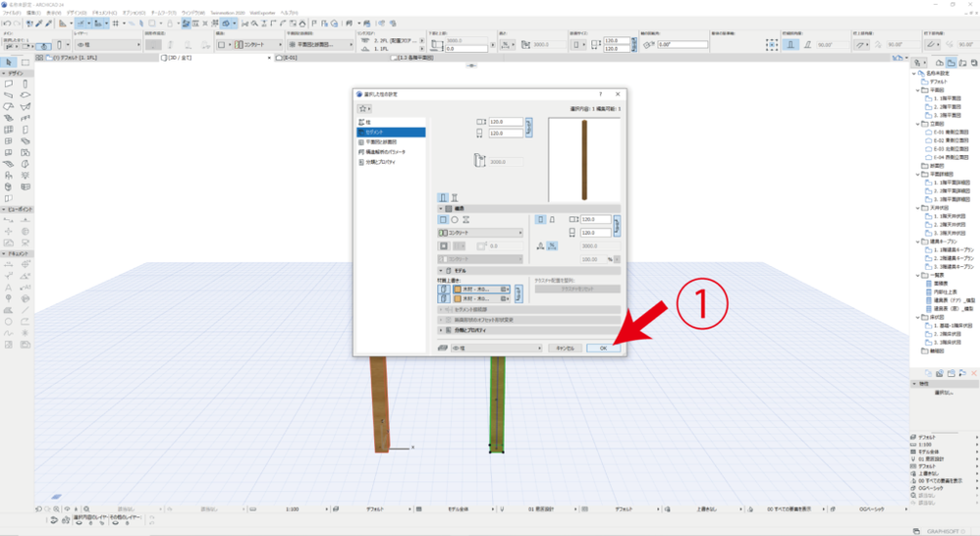Toggle the chain link next to top dimensions
The image size is (980, 536).
[x=530, y=127]
